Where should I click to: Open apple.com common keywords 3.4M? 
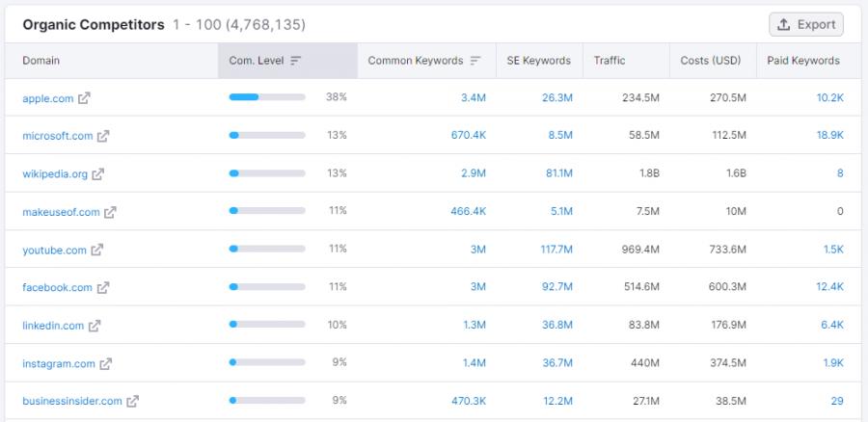[474, 98]
